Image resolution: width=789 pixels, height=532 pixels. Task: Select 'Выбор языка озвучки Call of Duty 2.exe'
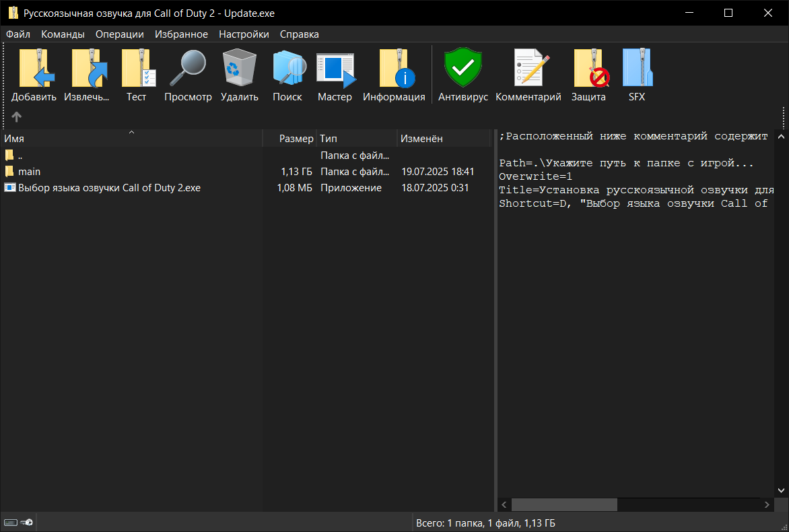tap(109, 188)
